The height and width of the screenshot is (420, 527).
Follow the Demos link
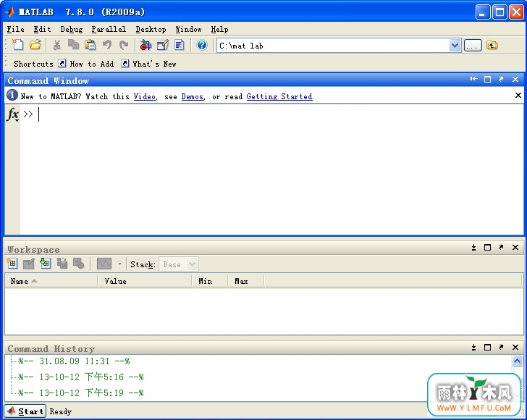click(193, 96)
